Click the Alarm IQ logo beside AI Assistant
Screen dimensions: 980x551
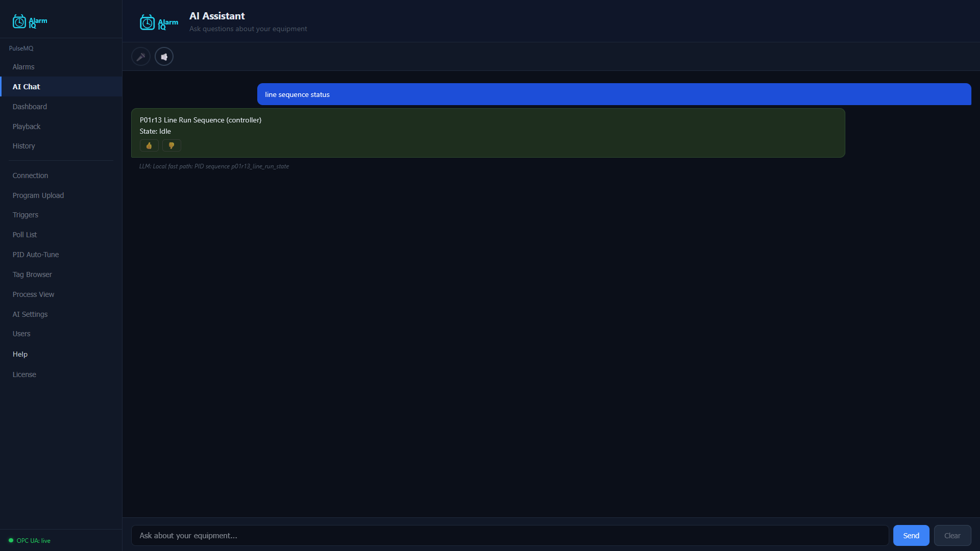coord(159,22)
